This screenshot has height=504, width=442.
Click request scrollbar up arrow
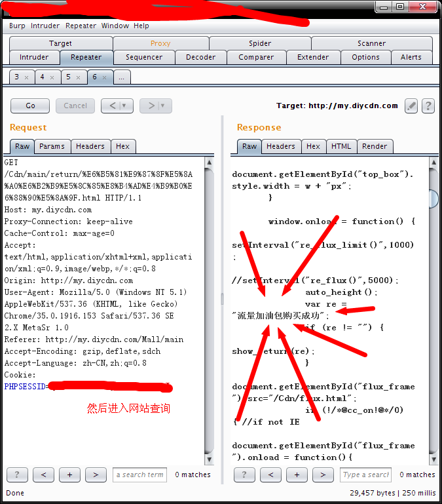209,162
